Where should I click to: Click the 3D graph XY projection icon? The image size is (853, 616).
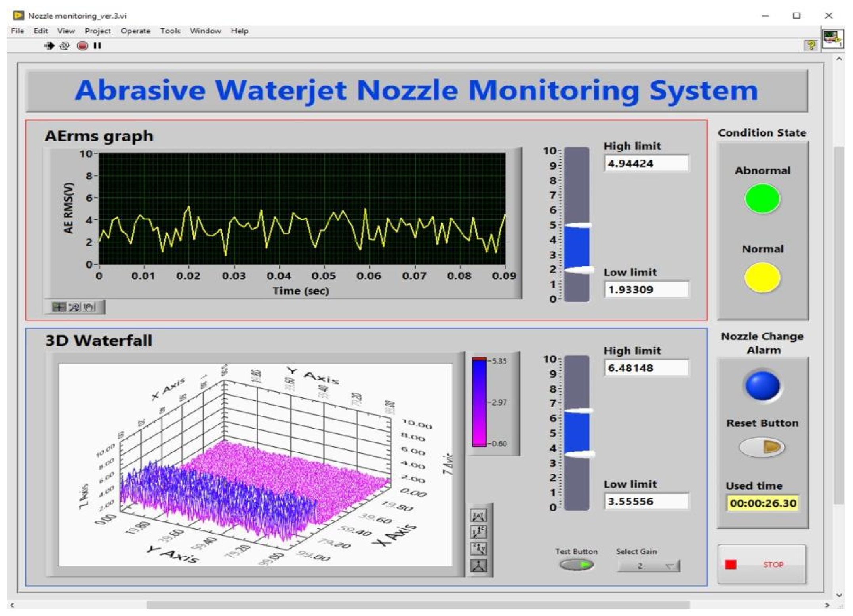pyautogui.click(x=478, y=515)
